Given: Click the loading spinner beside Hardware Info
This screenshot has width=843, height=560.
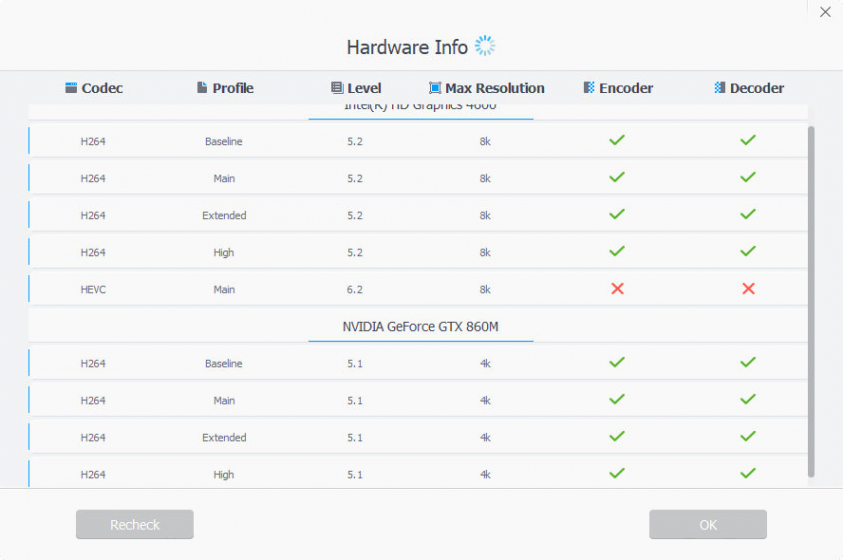Looking at the screenshot, I should [x=485, y=46].
